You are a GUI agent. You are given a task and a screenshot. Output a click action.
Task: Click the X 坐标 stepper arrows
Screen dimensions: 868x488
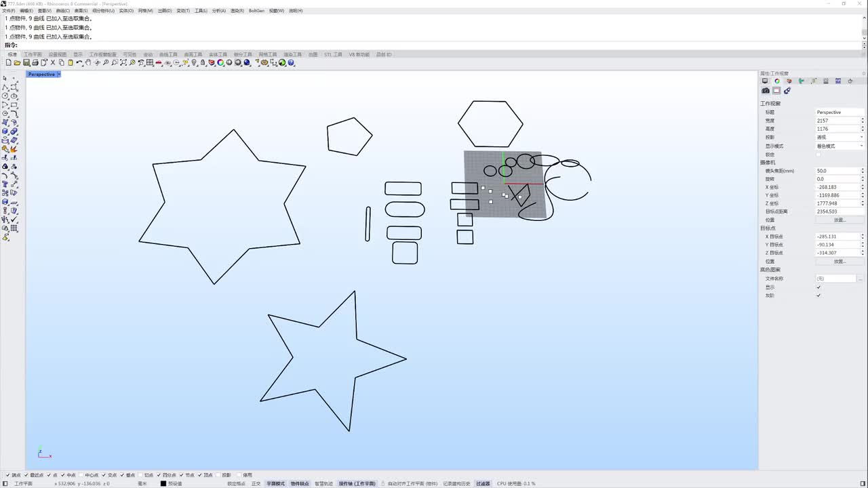pos(863,187)
